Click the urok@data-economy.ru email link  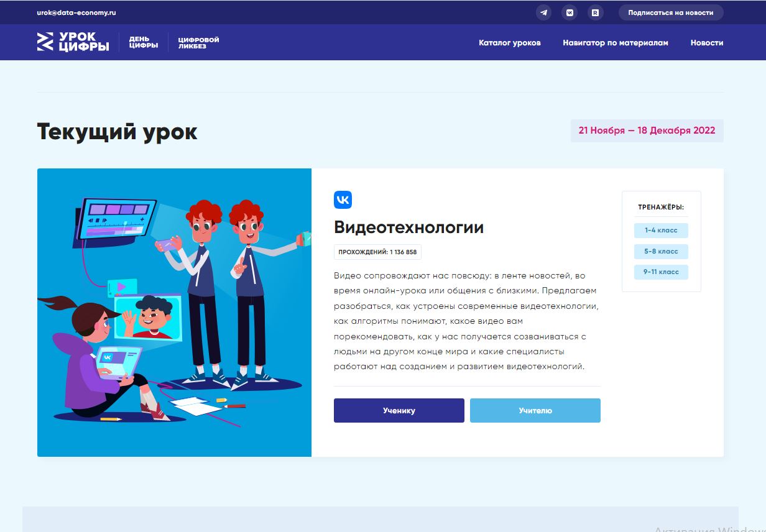(76, 12)
